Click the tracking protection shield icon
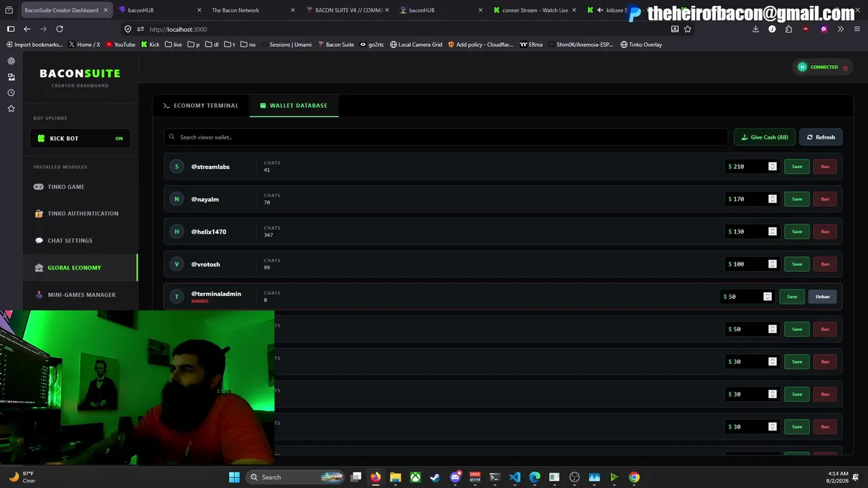The height and width of the screenshot is (488, 868). click(128, 29)
